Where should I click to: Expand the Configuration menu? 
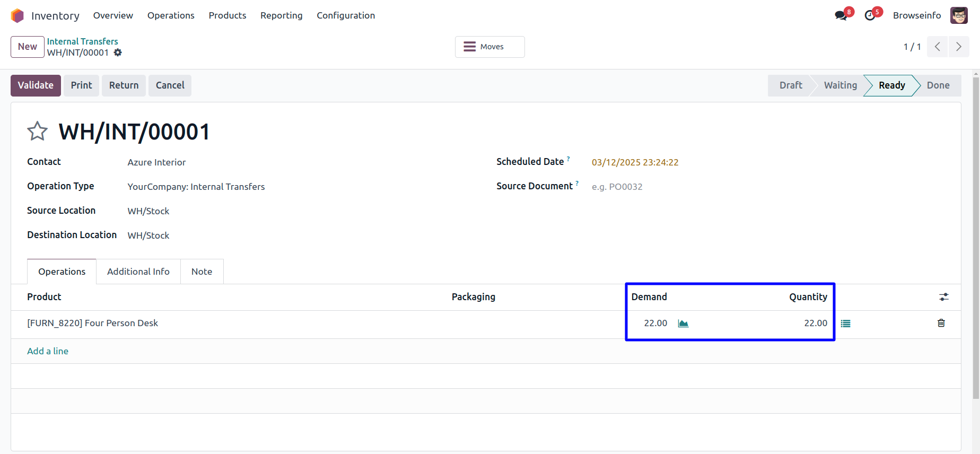click(345, 15)
